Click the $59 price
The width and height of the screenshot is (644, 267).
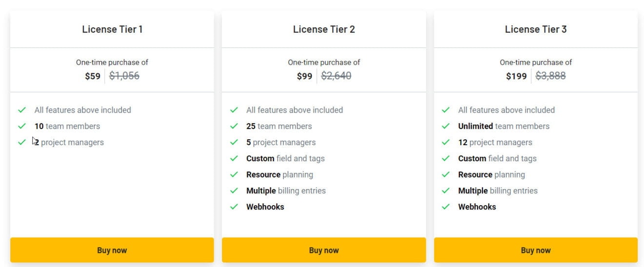tap(93, 76)
